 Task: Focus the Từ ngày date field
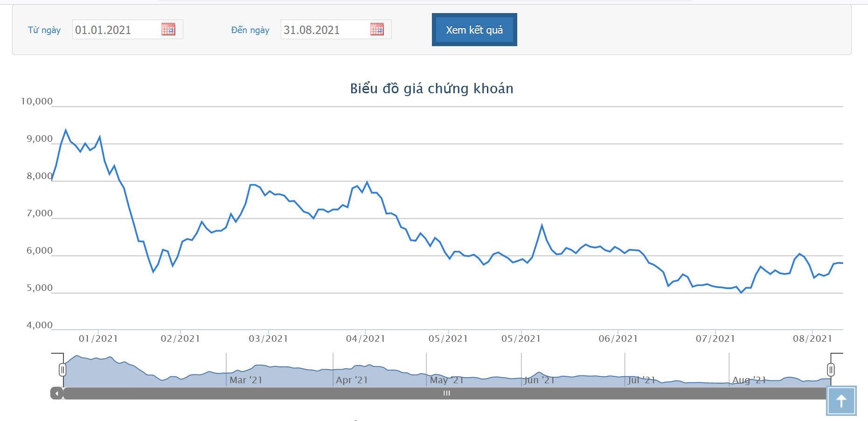click(127, 29)
